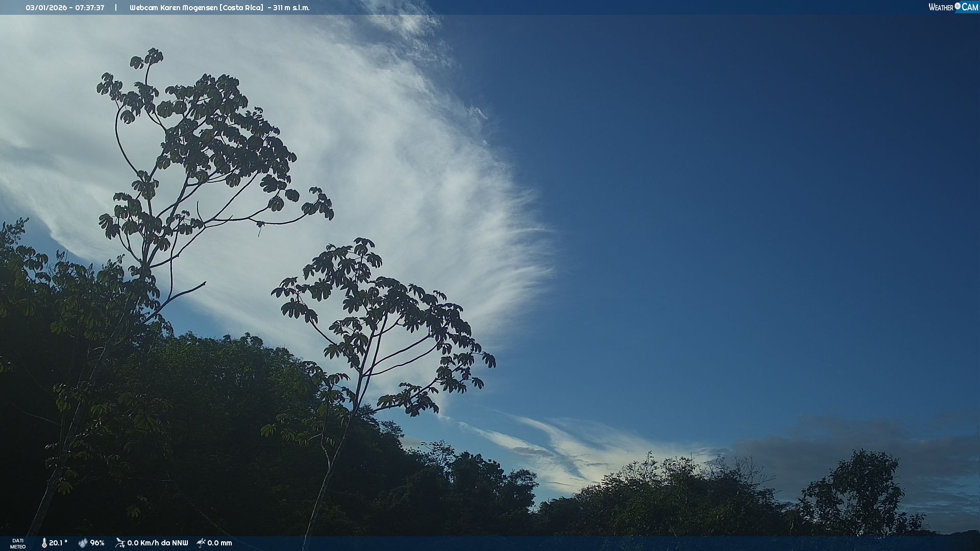Click the 03/01/2026 date stamp
Viewport: 980px width, 551px height.
point(46,8)
